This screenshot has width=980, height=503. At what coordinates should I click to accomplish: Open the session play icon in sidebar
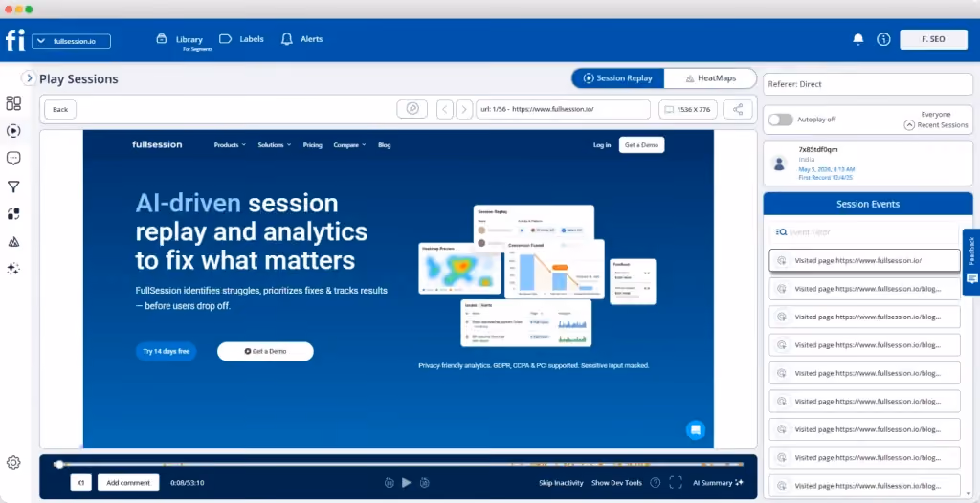tap(13, 131)
